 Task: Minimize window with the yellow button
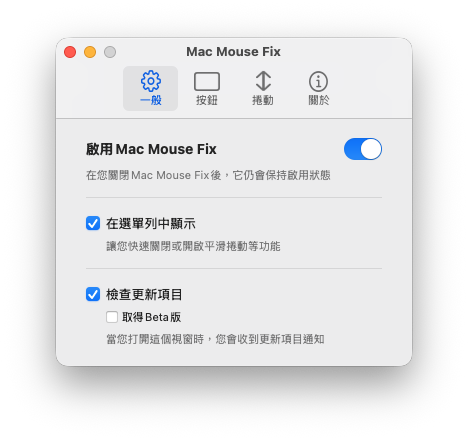(x=90, y=52)
